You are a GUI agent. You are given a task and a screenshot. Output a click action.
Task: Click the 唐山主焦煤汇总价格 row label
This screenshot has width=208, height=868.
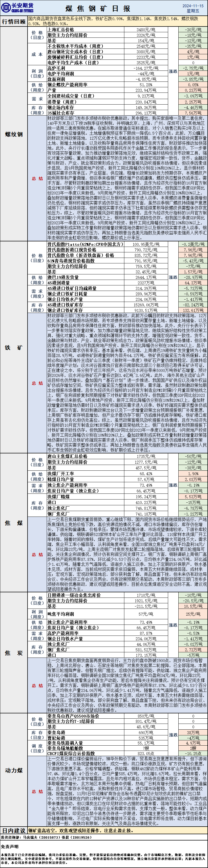(x=67, y=456)
